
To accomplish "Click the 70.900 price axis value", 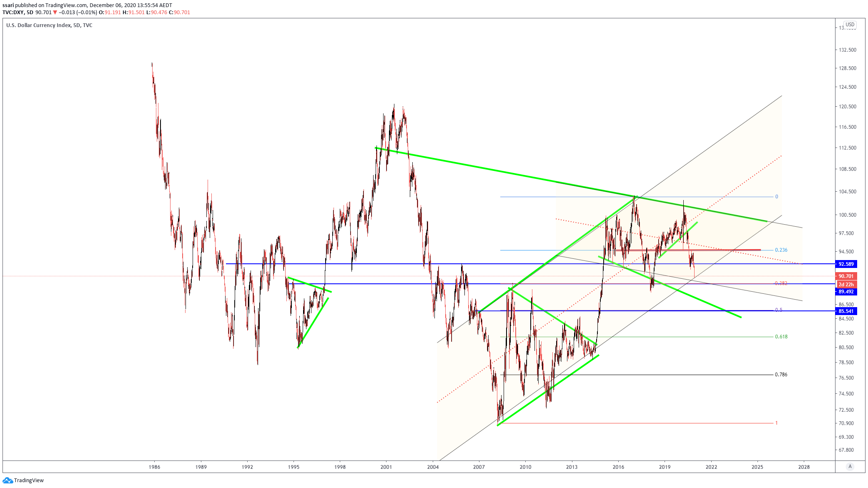I will tap(846, 423).
